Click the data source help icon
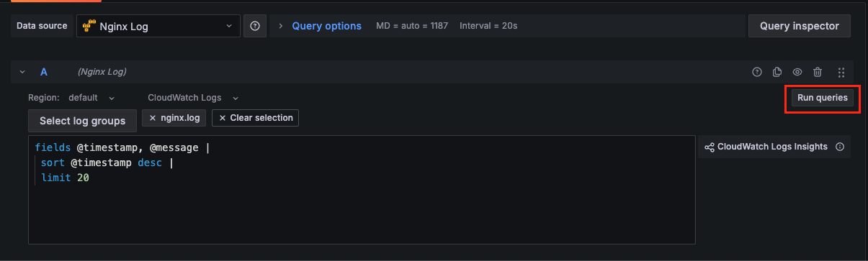The image size is (868, 261). point(254,26)
